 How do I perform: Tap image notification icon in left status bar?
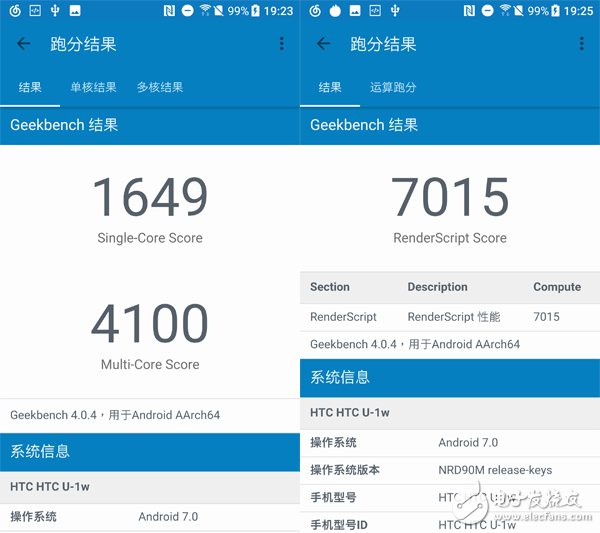pyautogui.click(x=75, y=11)
